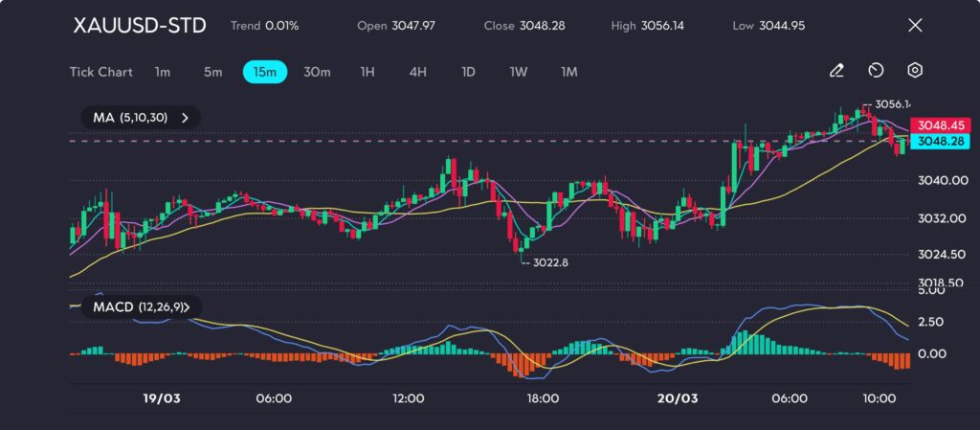Click the XAUUSD-STD symbol title
The image size is (980, 430).
pos(140,26)
